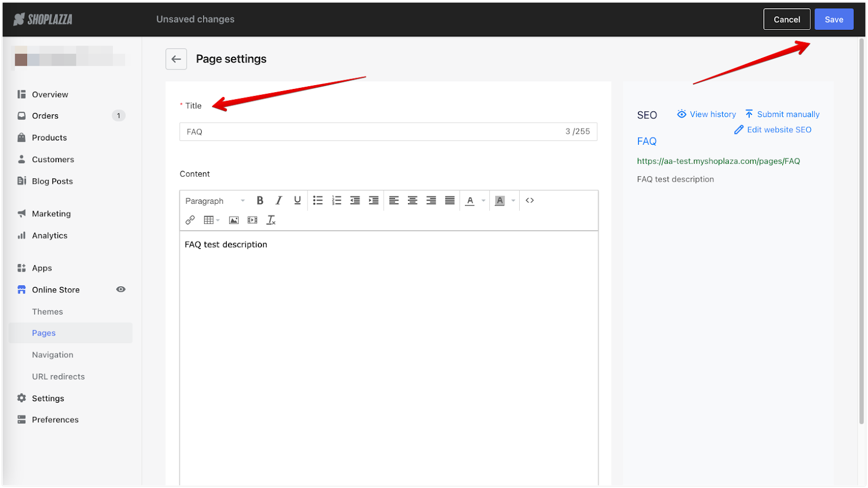
Task: Toggle italic text formatting
Action: pos(278,201)
